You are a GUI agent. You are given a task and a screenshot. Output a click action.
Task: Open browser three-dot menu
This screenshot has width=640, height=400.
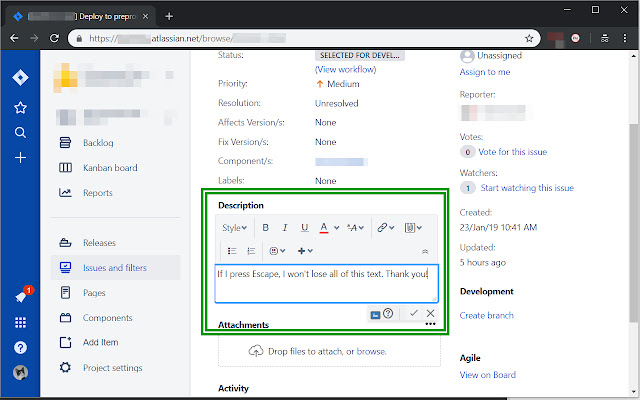point(624,38)
